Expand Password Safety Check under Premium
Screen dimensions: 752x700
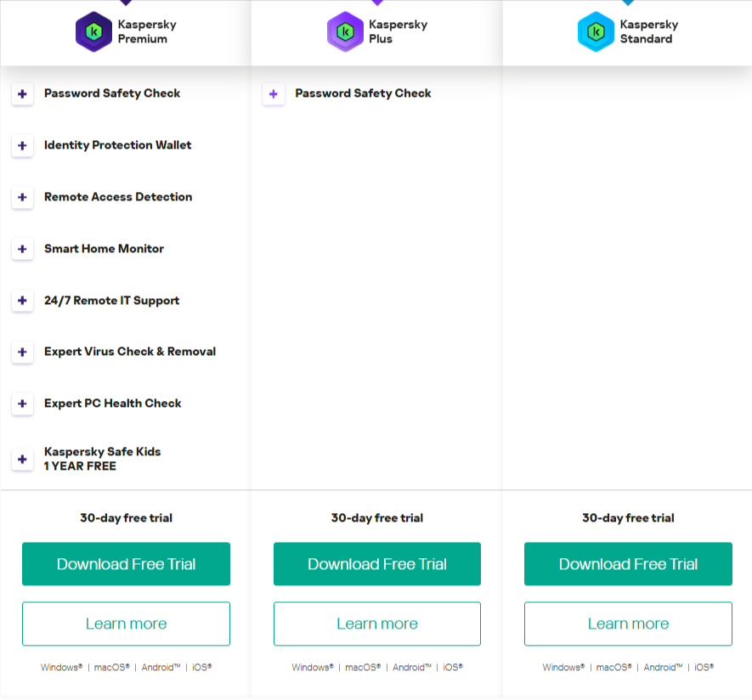click(x=22, y=94)
